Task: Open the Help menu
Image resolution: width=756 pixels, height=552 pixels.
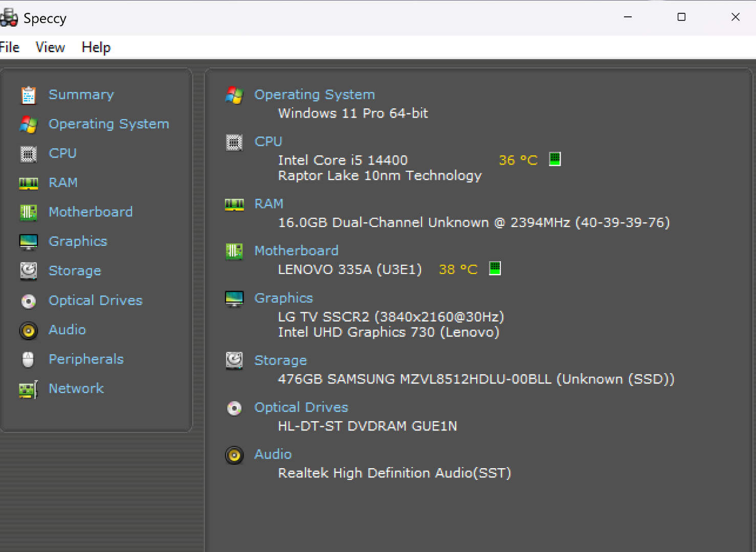Action: (96, 48)
